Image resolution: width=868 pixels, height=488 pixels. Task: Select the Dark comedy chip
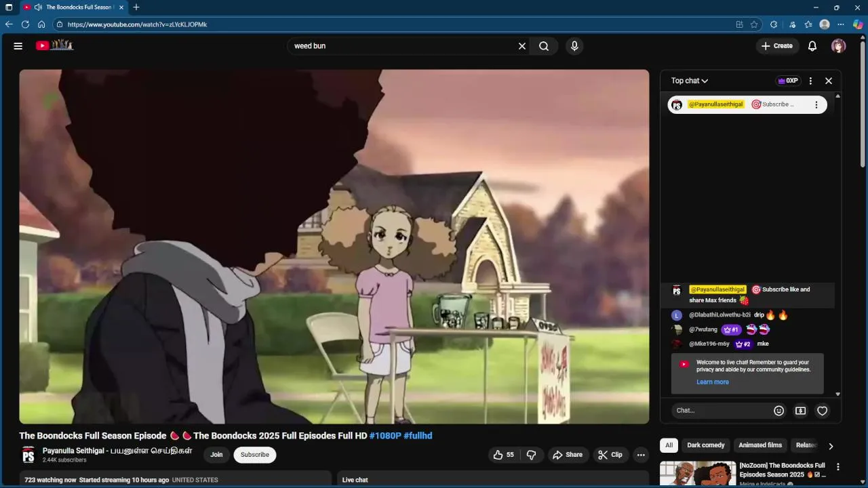coord(706,445)
